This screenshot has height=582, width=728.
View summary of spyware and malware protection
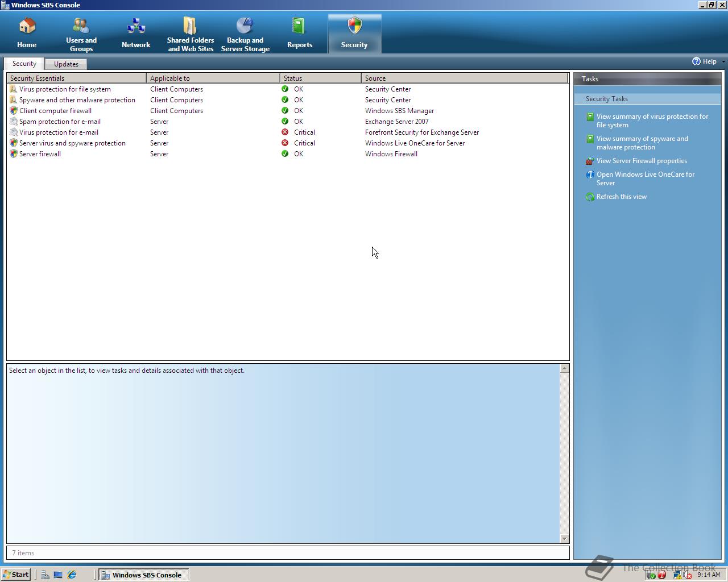(x=642, y=143)
